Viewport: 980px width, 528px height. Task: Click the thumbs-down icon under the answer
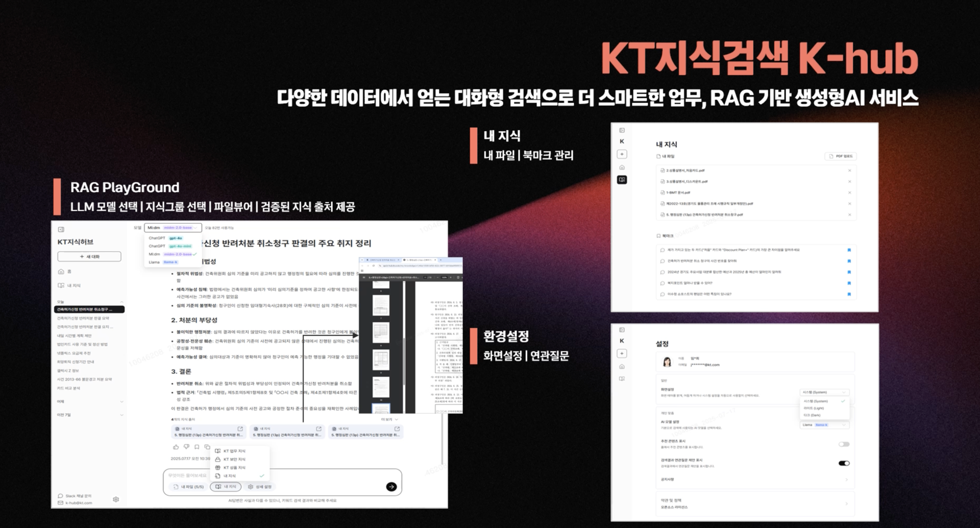coord(186,447)
